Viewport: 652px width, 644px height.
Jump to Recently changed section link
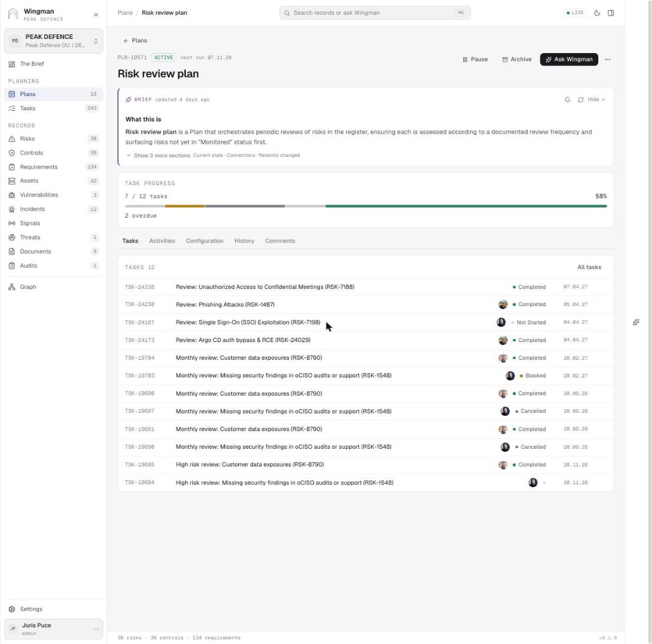(279, 155)
